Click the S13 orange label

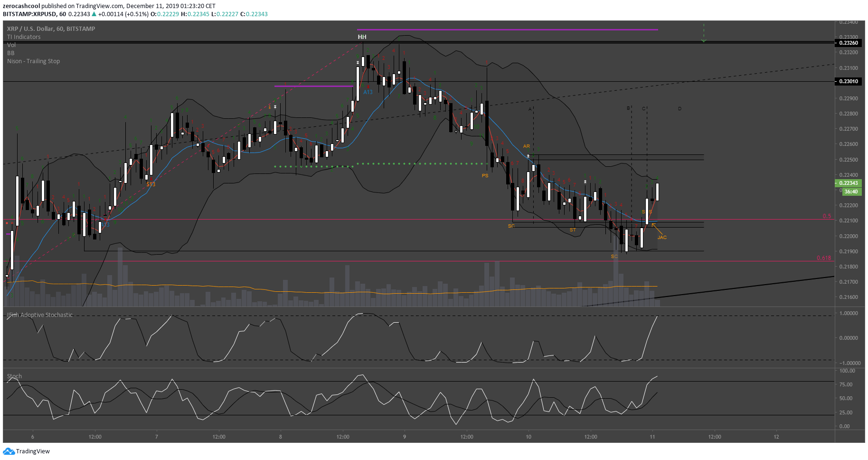pos(151,184)
